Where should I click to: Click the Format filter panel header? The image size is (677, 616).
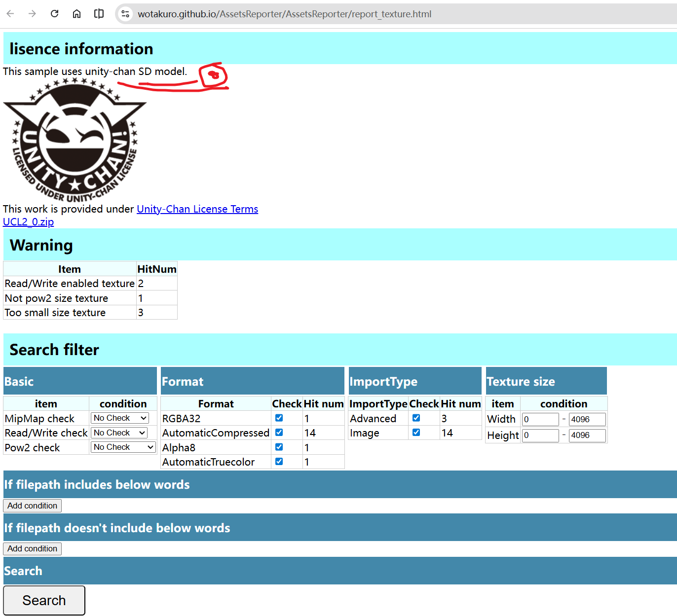coord(253,381)
